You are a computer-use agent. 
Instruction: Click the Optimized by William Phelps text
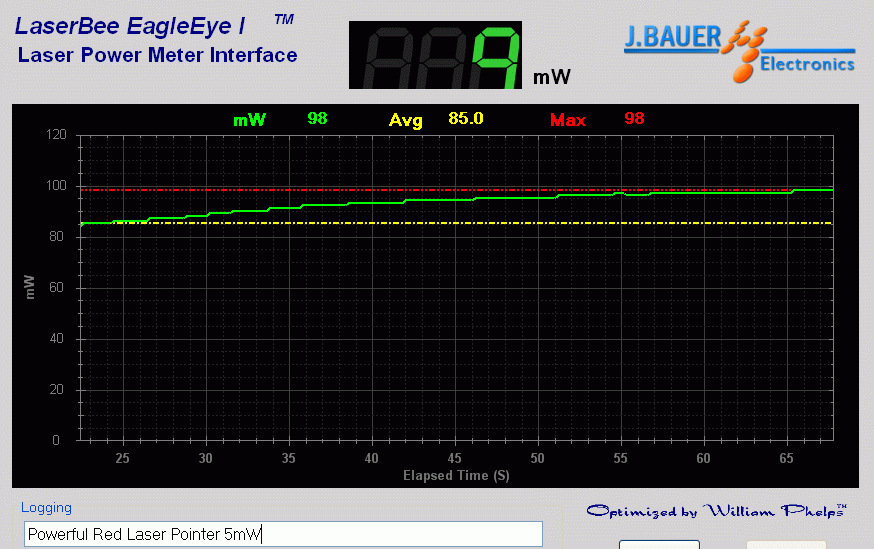(716, 511)
